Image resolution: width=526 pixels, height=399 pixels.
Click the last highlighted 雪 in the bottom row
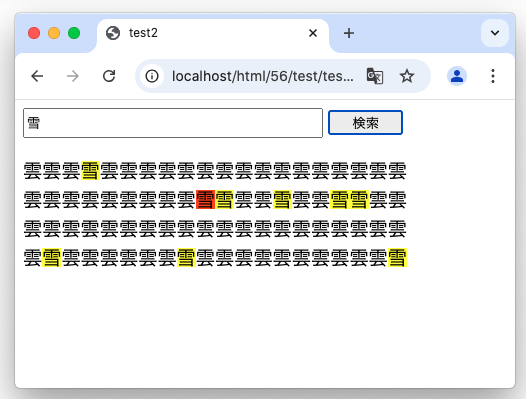pos(398,257)
